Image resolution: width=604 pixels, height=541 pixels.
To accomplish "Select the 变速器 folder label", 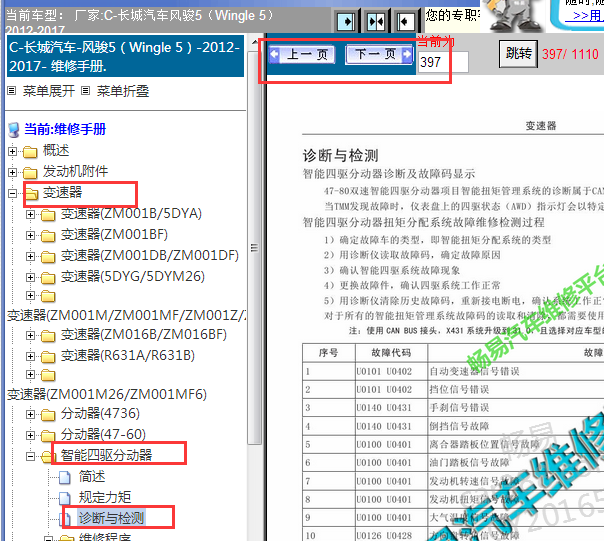I will pos(62,193).
